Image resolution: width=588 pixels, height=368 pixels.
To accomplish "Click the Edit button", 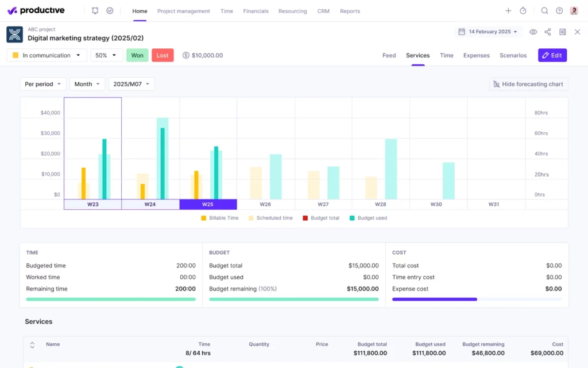I will [x=552, y=55].
